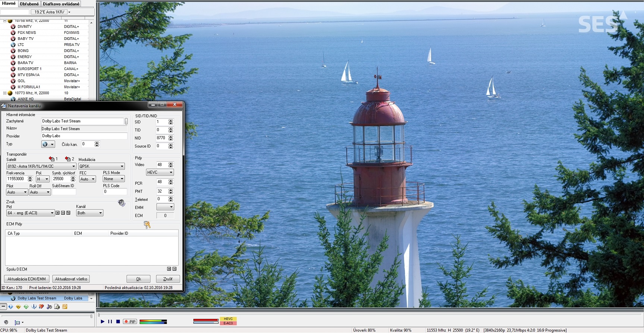Confirm channel settings with Ok button
Viewport: 644px width, 333px height.
coord(138,279)
